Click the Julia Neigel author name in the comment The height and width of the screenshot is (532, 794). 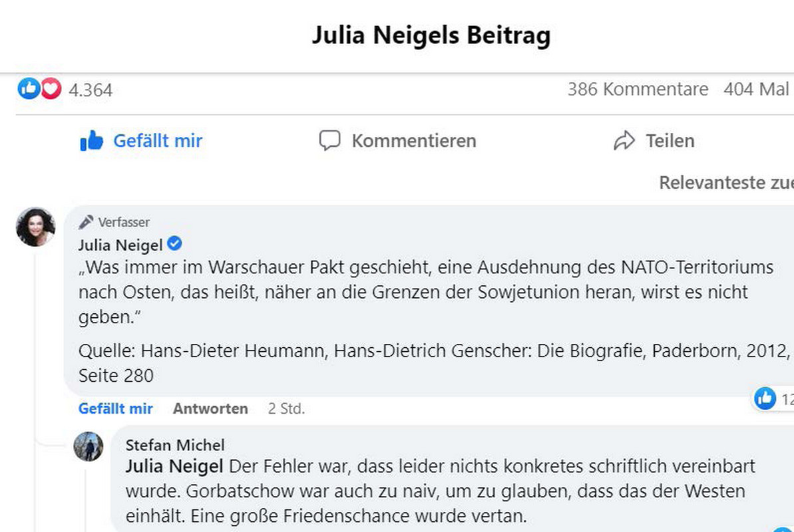tap(120, 245)
